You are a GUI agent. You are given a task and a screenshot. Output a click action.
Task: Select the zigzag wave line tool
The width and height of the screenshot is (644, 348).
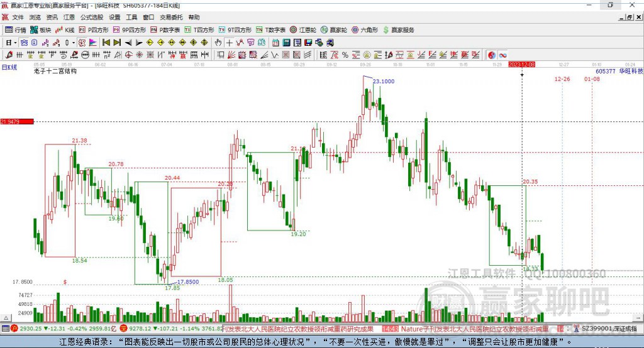pyautogui.click(x=274, y=55)
